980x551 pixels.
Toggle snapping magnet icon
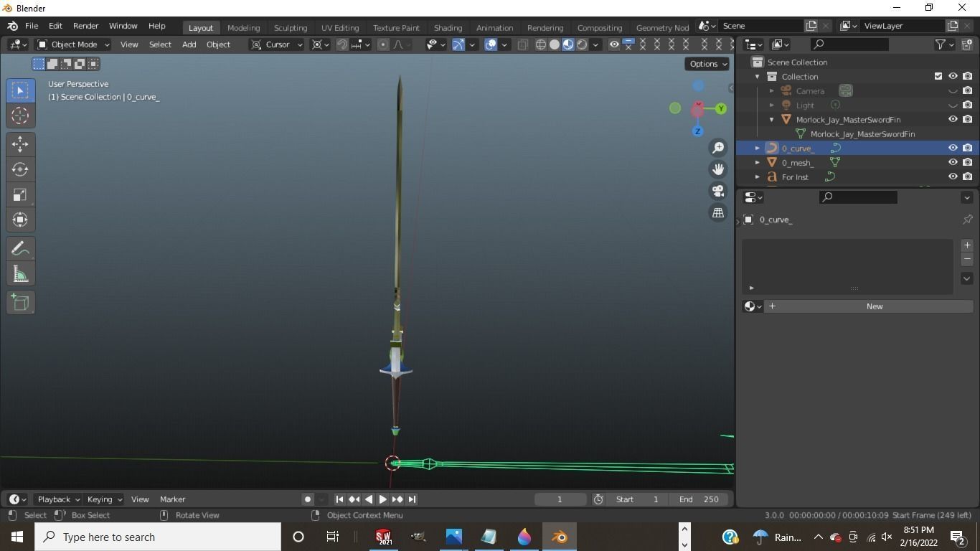click(x=342, y=44)
